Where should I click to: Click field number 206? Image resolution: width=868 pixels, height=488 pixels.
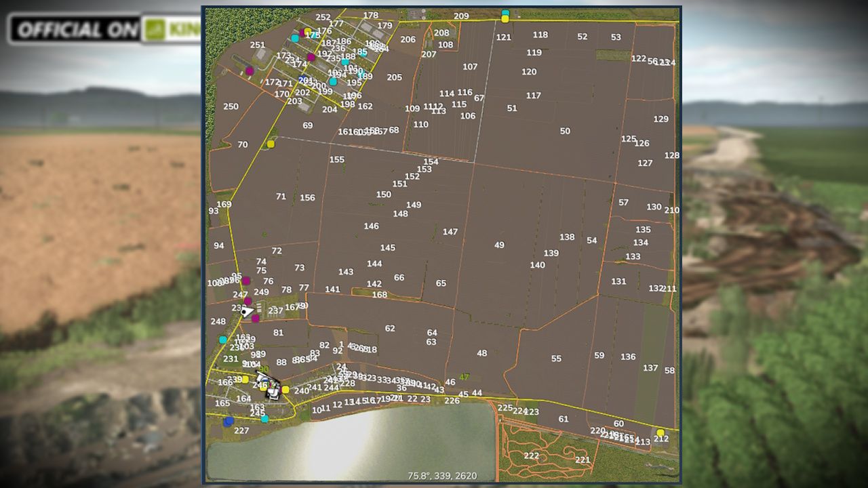[408, 39]
